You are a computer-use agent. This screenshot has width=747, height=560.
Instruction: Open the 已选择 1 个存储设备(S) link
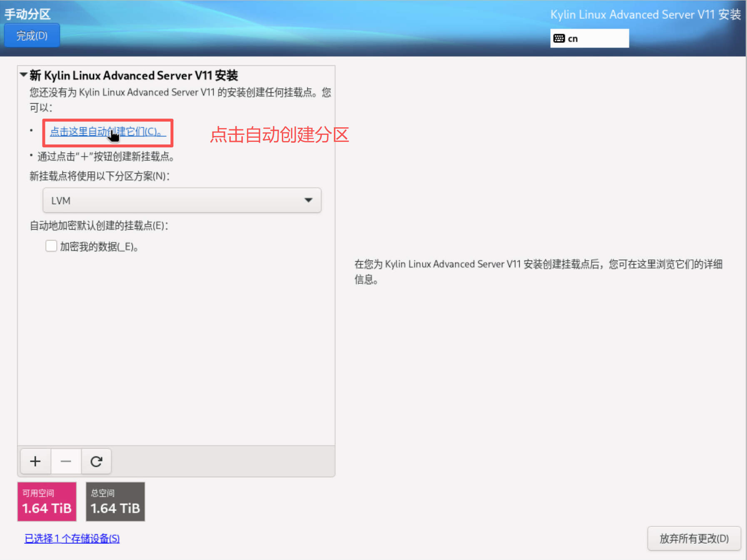point(72,538)
